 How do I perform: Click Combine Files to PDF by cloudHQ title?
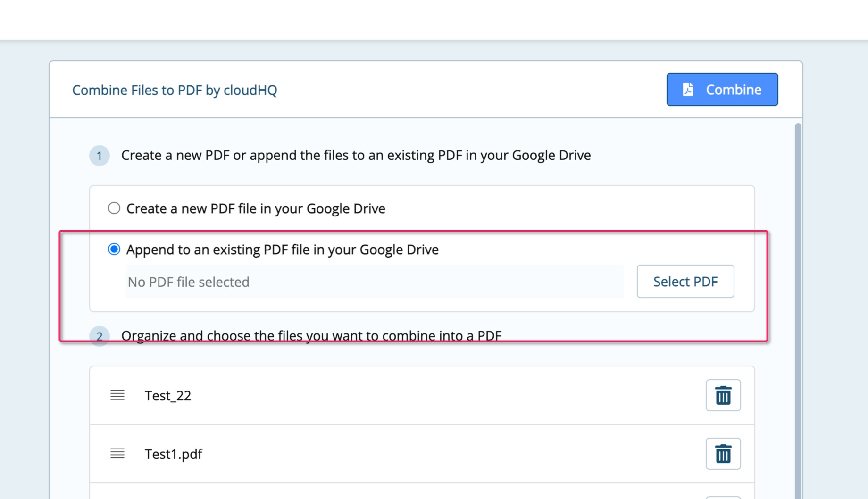click(175, 90)
